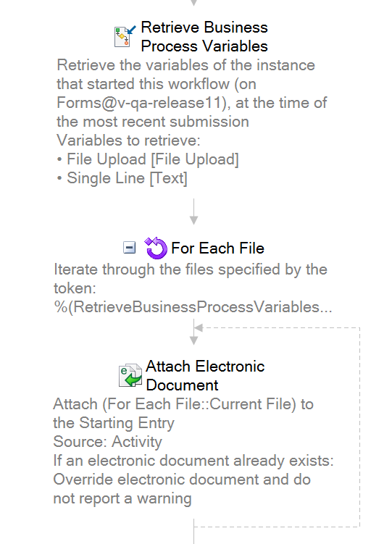Select the connector line below Attach Electronic Document
Image resolution: width=392 pixels, height=544 pixels.
point(194,531)
